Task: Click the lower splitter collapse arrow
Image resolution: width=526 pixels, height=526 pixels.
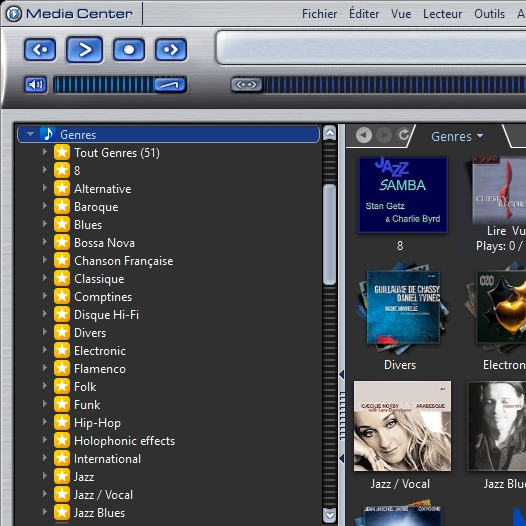Action: point(341,458)
